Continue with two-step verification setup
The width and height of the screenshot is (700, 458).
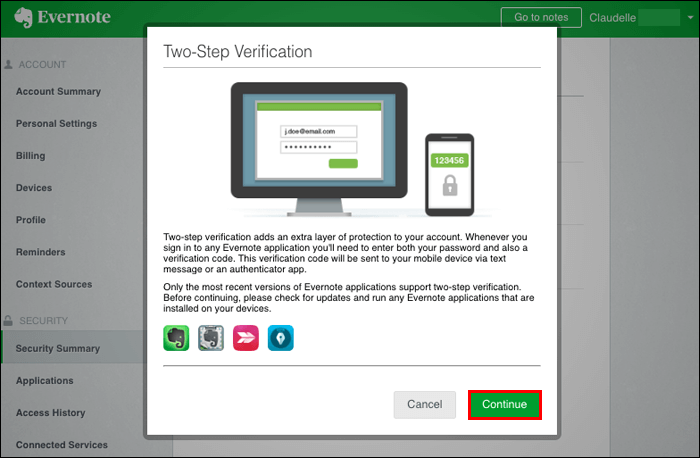[504, 404]
